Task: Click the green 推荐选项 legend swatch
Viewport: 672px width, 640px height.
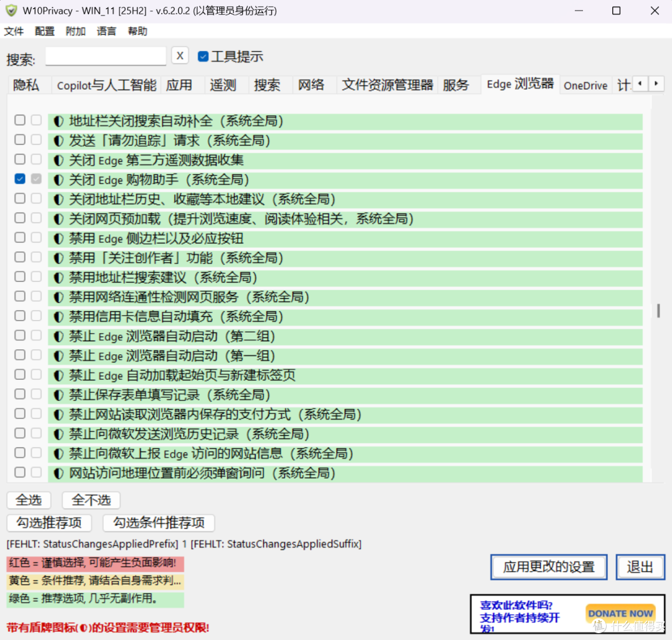Action: click(95, 598)
